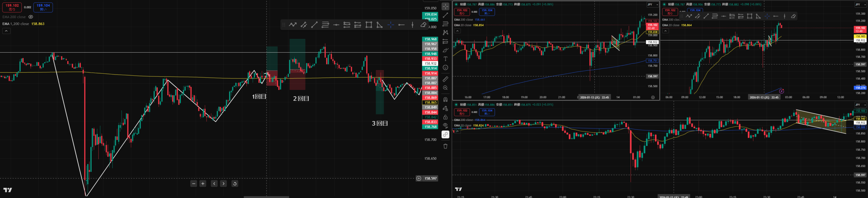Select the eraser in the floating toolbar

point(423,25)
